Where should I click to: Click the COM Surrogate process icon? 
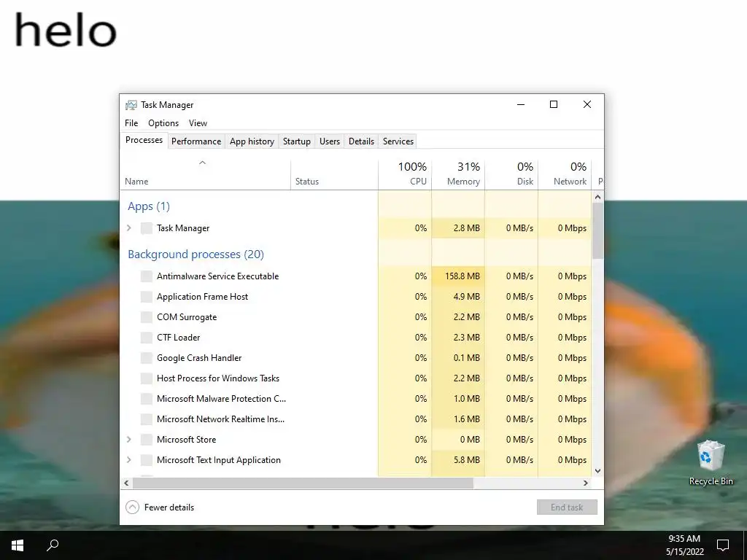pyautogui.click(x=147, y=317)
